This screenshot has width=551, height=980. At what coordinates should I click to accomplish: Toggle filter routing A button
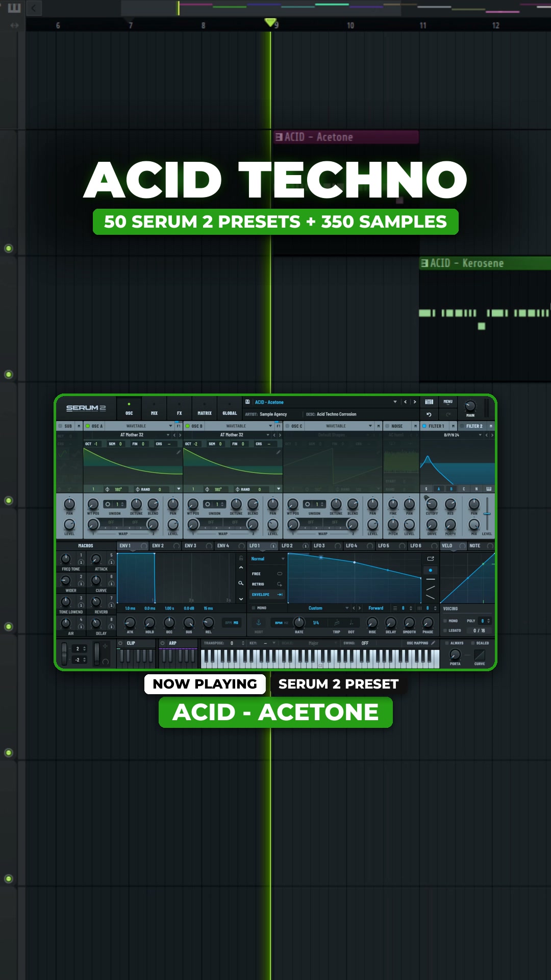pos(438,489)
